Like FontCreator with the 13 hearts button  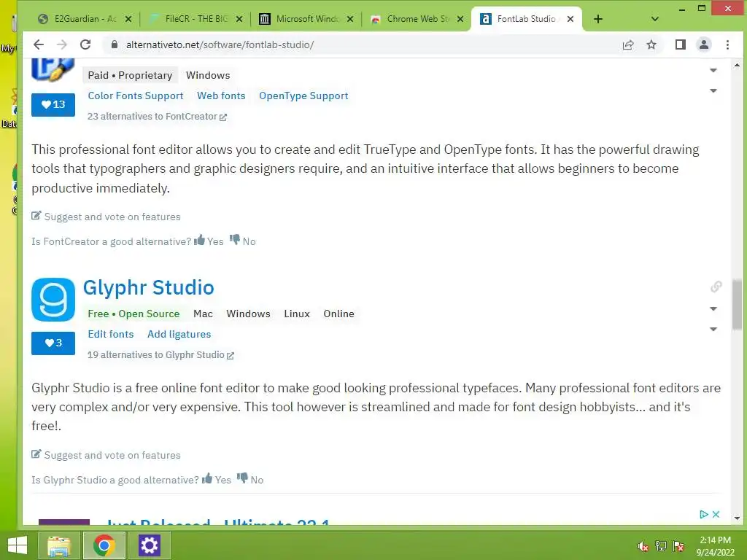pyautogui.click(x=53, y=105)
